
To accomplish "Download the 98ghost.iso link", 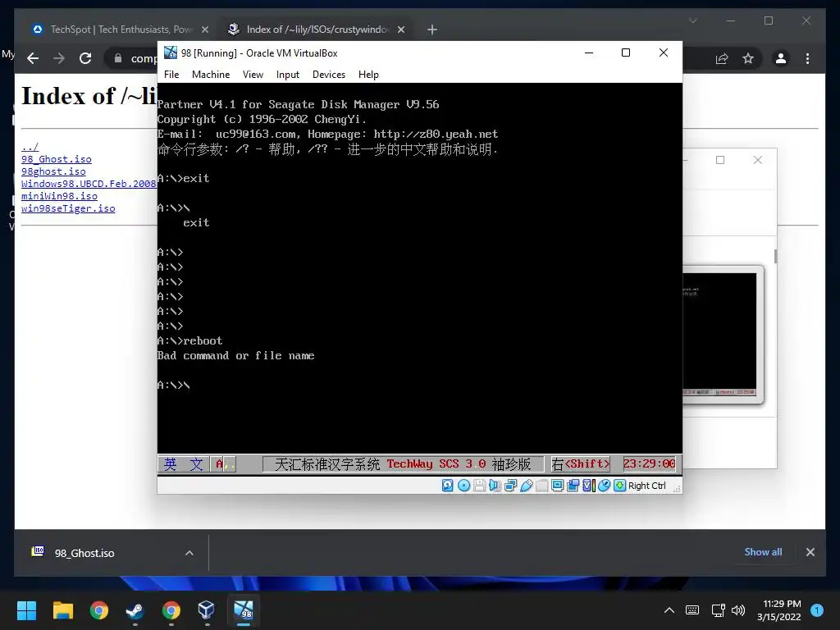I will click(53, 171).
